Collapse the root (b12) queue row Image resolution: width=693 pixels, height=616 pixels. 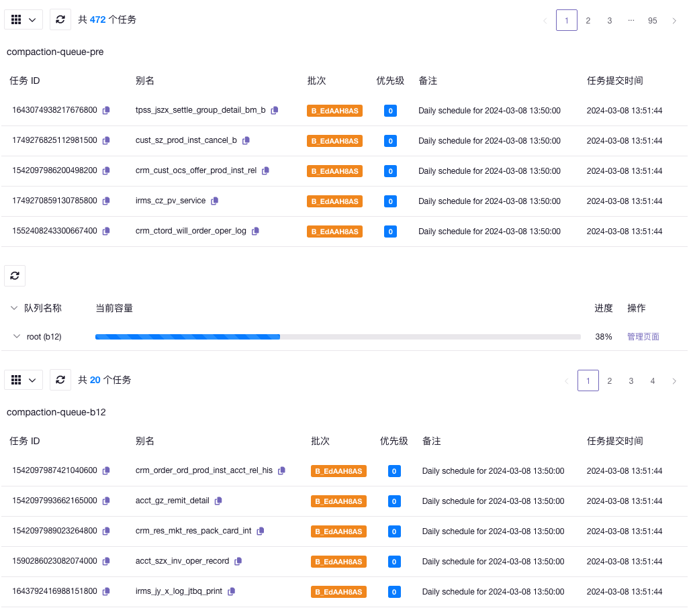pyautogui.click(x=17, y=336)
